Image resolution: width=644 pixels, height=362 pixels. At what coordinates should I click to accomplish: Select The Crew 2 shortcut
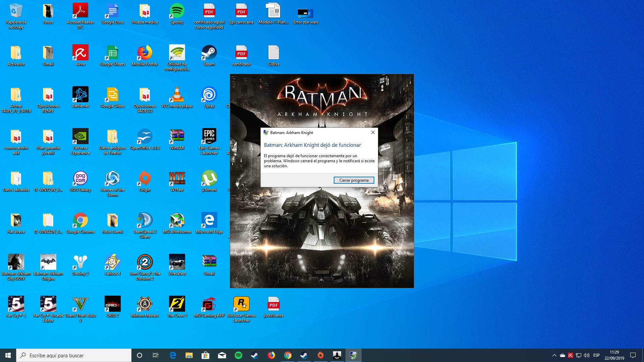click(177, 307)
